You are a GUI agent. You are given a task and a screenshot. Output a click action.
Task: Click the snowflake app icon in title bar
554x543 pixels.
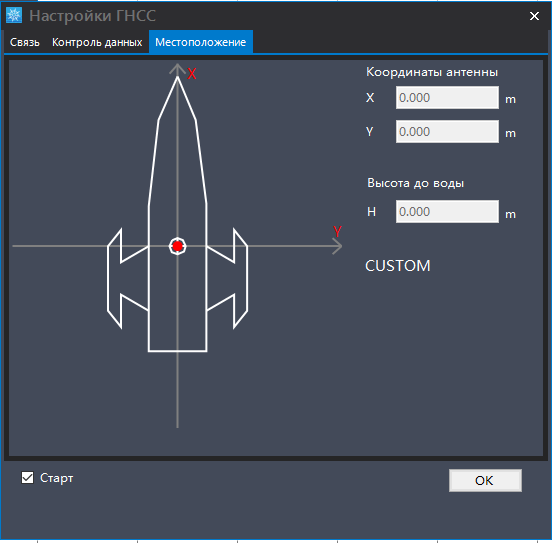tap(14, 15)
